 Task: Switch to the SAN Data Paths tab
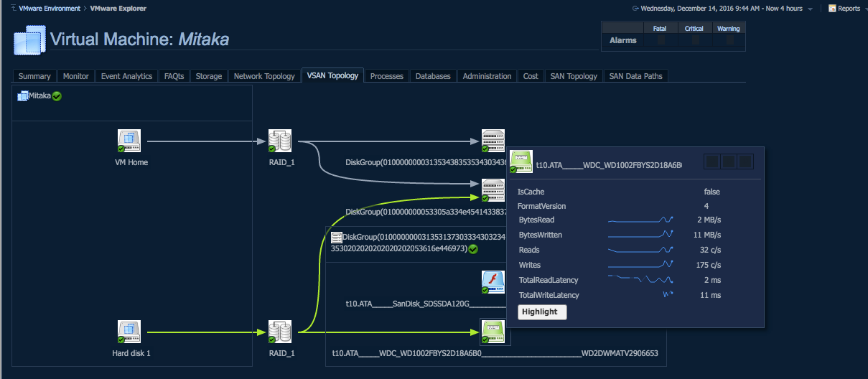tap(637, 76)
